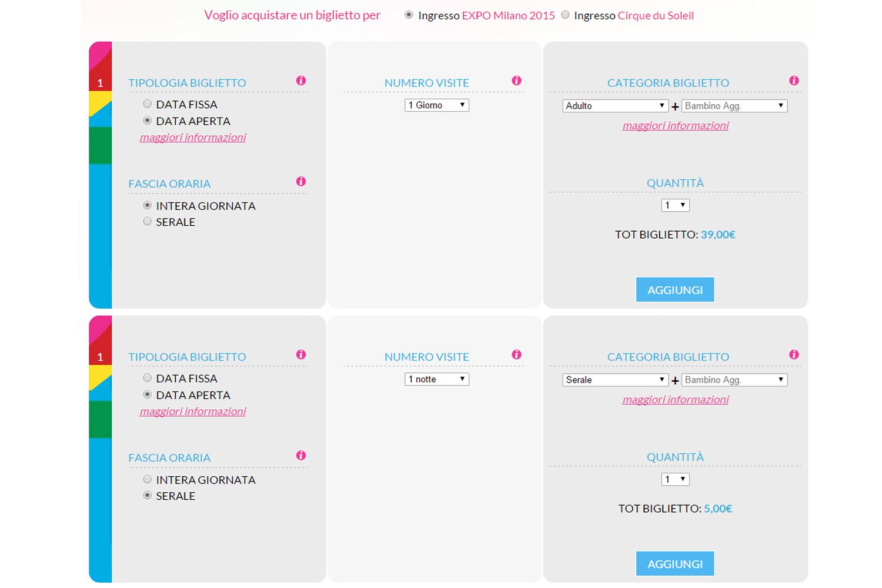Screen dimensions: 882x588
Task: Click info icon beside second Tipologia Biglietto
Action: (x=301, y=355)
